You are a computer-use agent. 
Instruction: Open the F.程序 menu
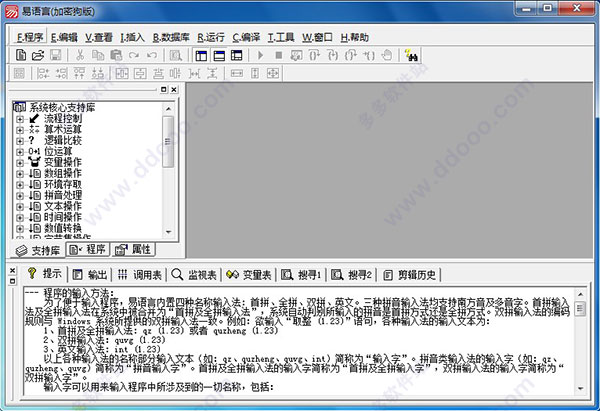point(29,37)
